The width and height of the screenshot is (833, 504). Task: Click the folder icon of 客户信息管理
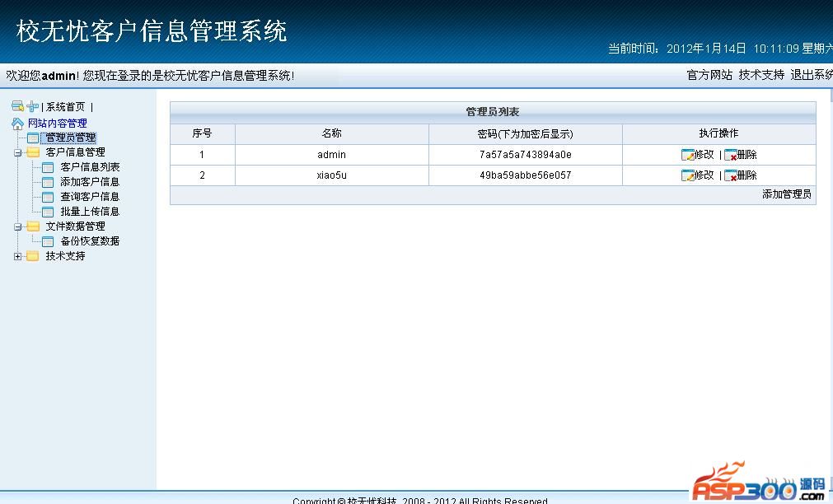click(x=33, y=152)
